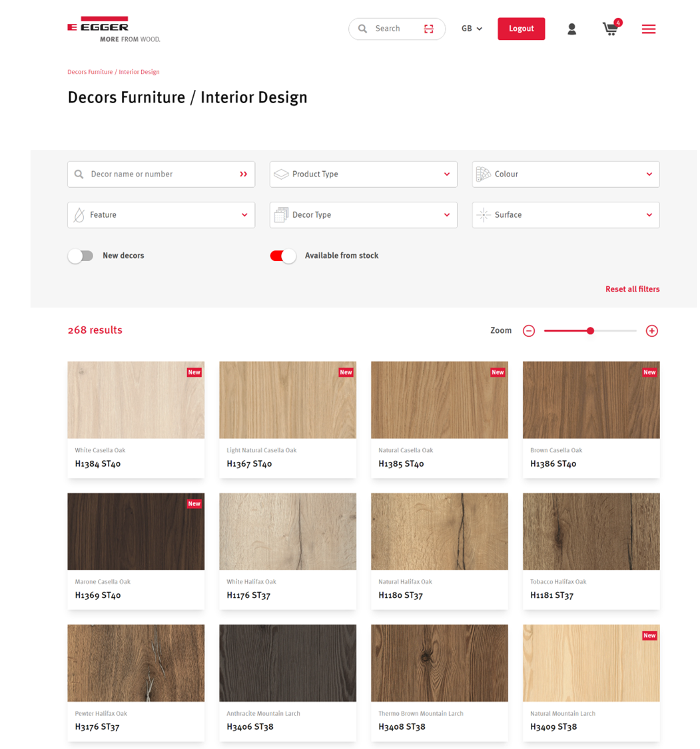Click decor code H1369 ST40
700x749 pixels.
click(97, 595)
